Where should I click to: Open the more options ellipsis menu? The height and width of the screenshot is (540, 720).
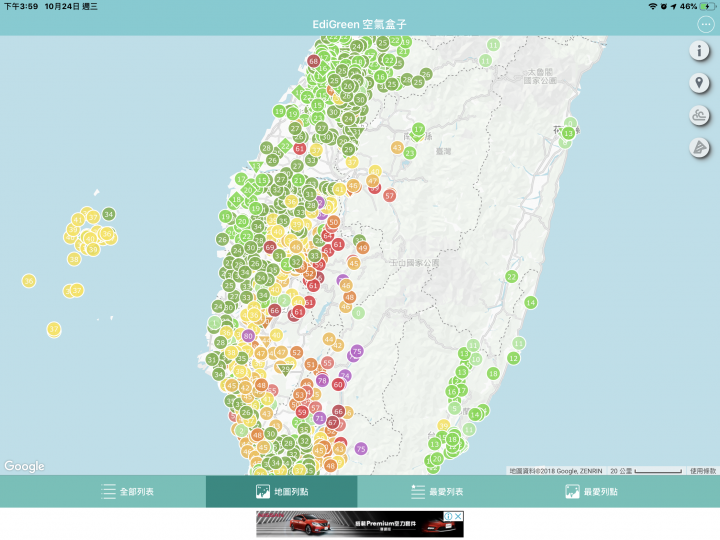705,24
